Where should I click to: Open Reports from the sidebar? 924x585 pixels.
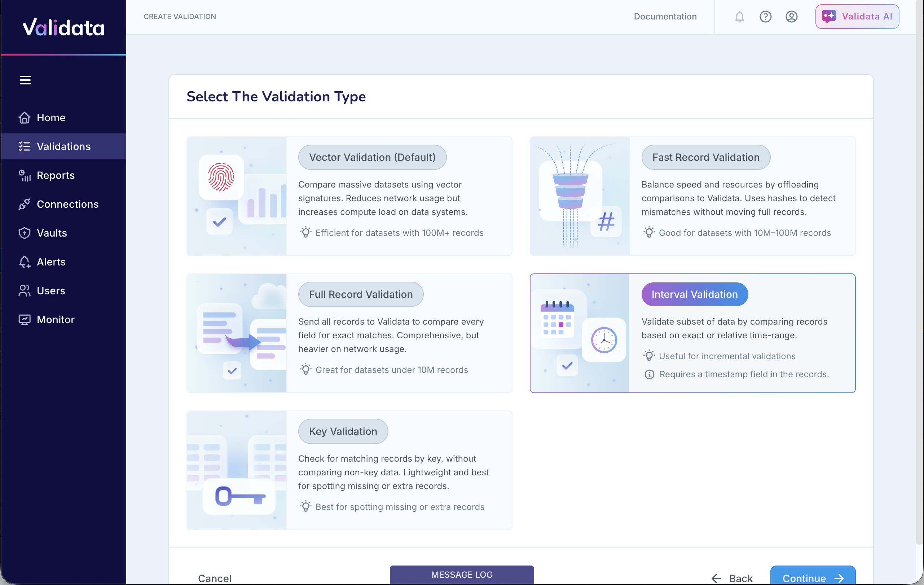[55, 175]
